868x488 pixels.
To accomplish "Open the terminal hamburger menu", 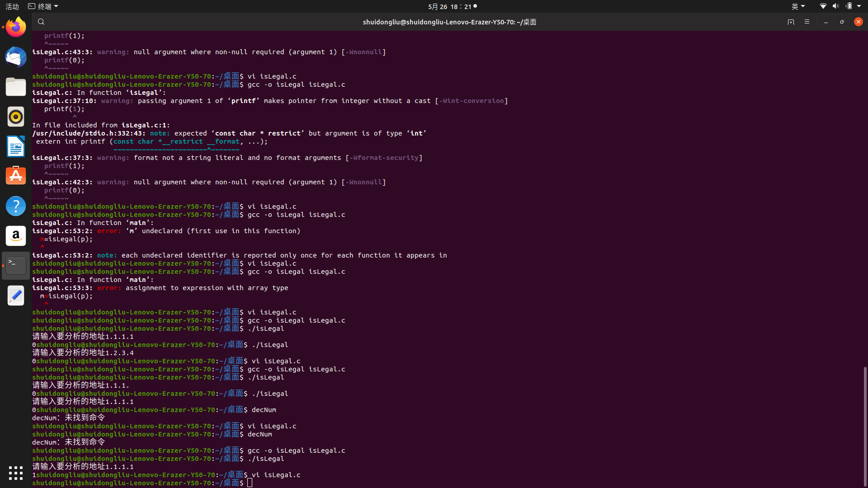I will 807,22.
